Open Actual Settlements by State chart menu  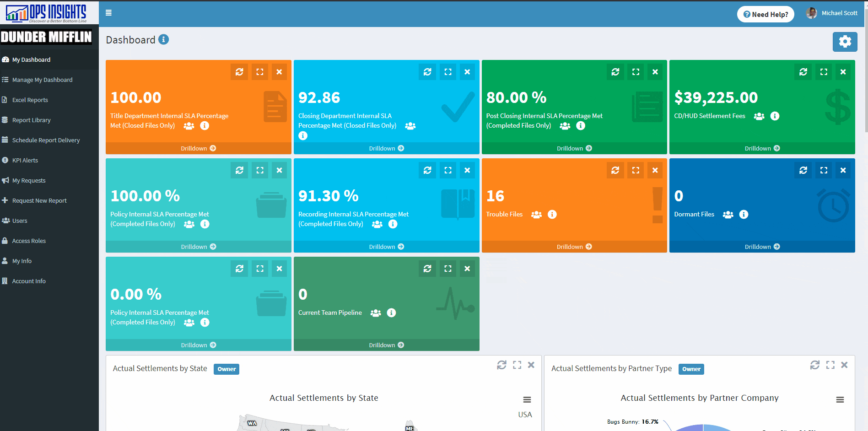click(x=527, y=400)
